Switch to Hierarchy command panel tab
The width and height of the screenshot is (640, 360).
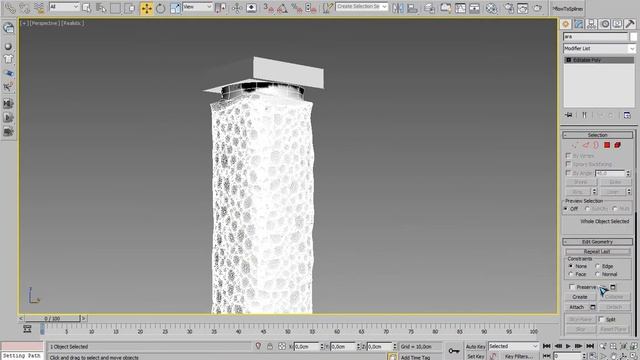point(591,24)
